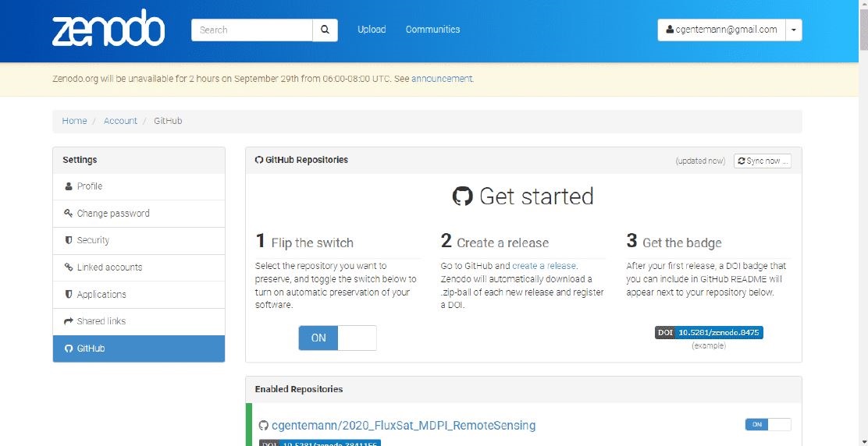
Task: Open the Upload page
Action: pos(372,30)
